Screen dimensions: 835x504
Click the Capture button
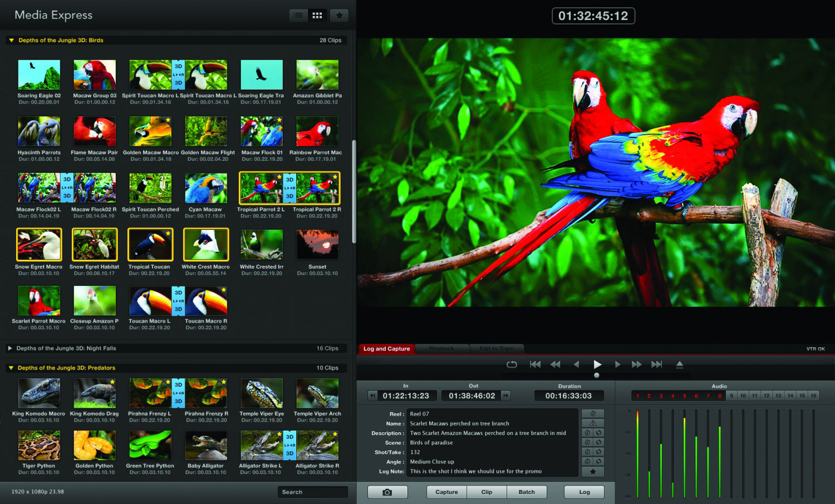(446, 492)
